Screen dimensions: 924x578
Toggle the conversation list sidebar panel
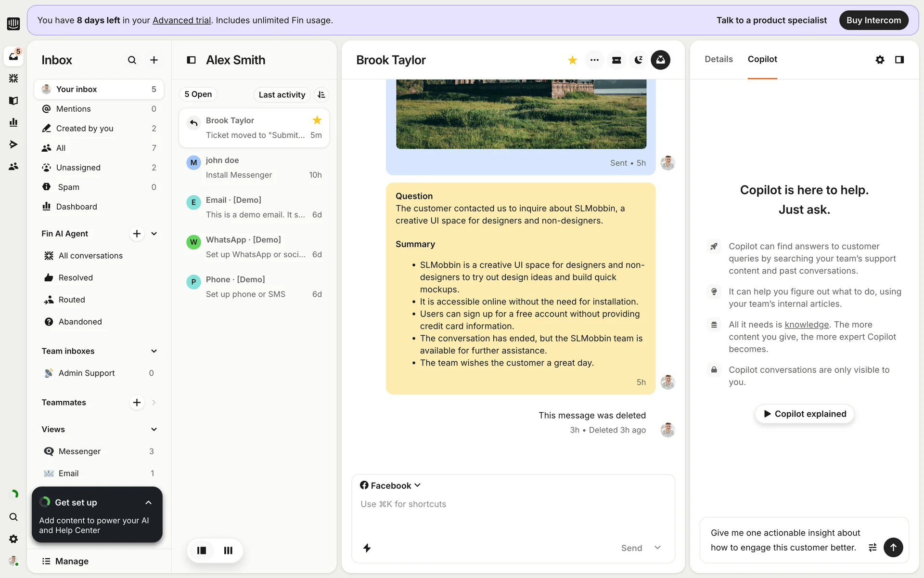point(191,60)
